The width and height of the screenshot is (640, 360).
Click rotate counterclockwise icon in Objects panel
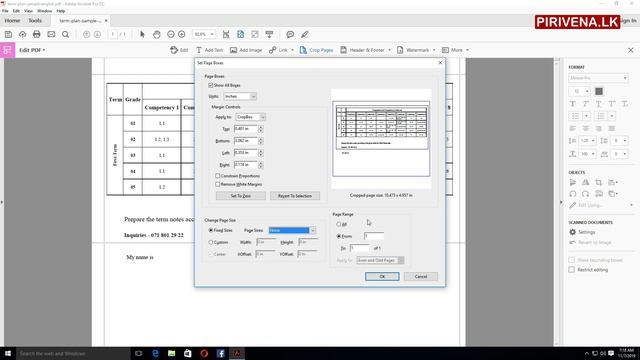coord(573,194)
